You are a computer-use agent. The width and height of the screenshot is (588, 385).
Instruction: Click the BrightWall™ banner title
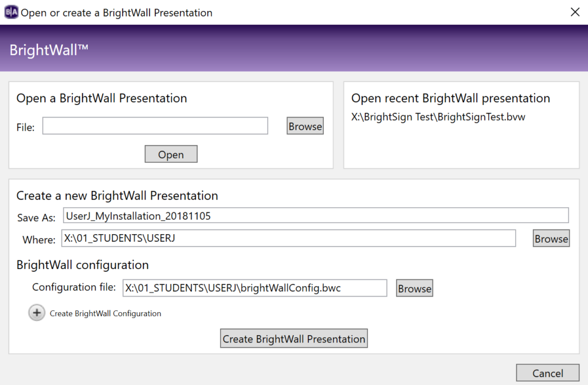coord(49,50)
